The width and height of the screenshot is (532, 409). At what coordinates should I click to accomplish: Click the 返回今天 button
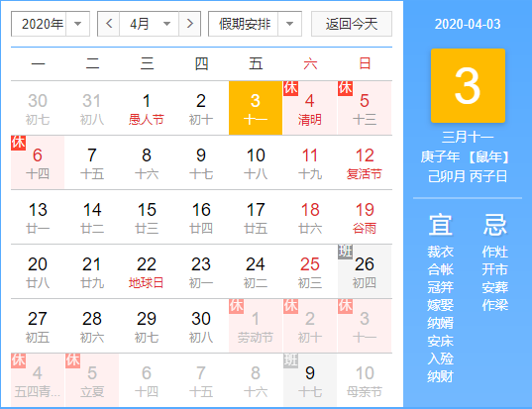click(x=352, y=24)
